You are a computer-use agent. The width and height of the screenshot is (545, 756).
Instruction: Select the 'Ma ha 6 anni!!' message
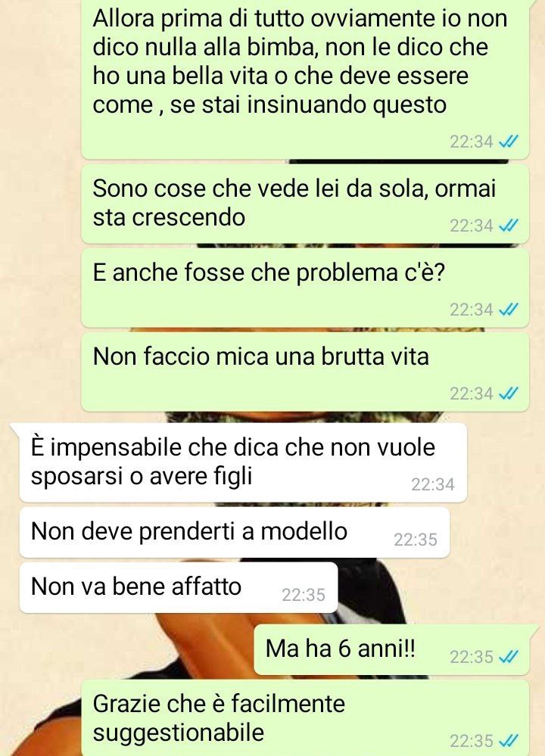[x=391, y=649]
